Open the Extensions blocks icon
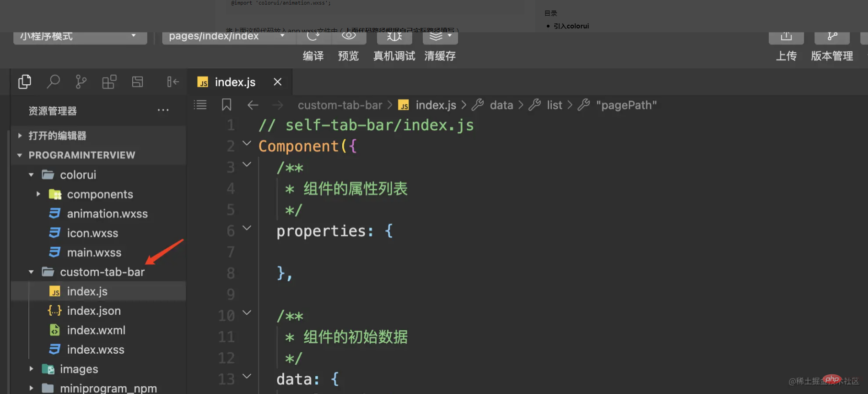The image size is (868, 394). tap(109, 82)
